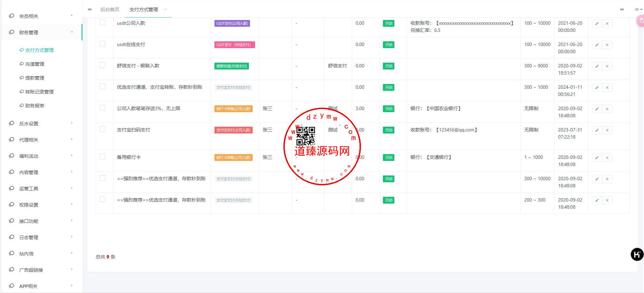Click the tab scroll-left icon
The width and height of the screenshot is (644, 293).
(x=90, y=9)
